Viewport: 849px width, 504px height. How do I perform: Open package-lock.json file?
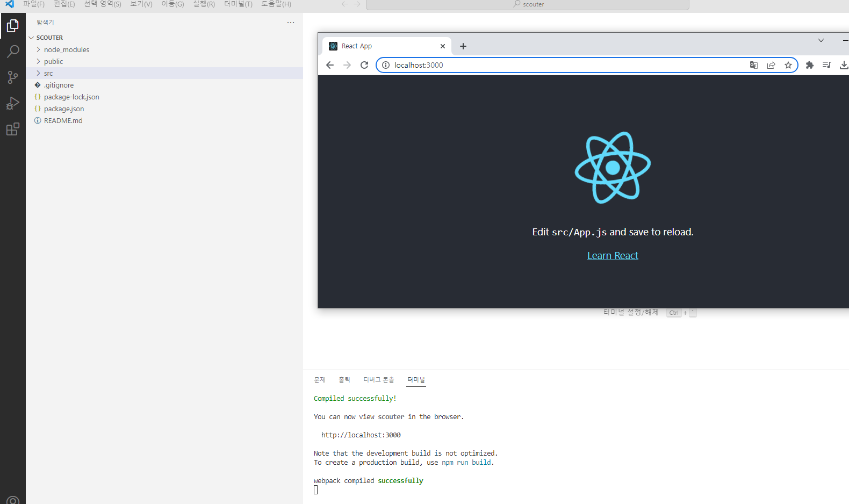(164, 97)
